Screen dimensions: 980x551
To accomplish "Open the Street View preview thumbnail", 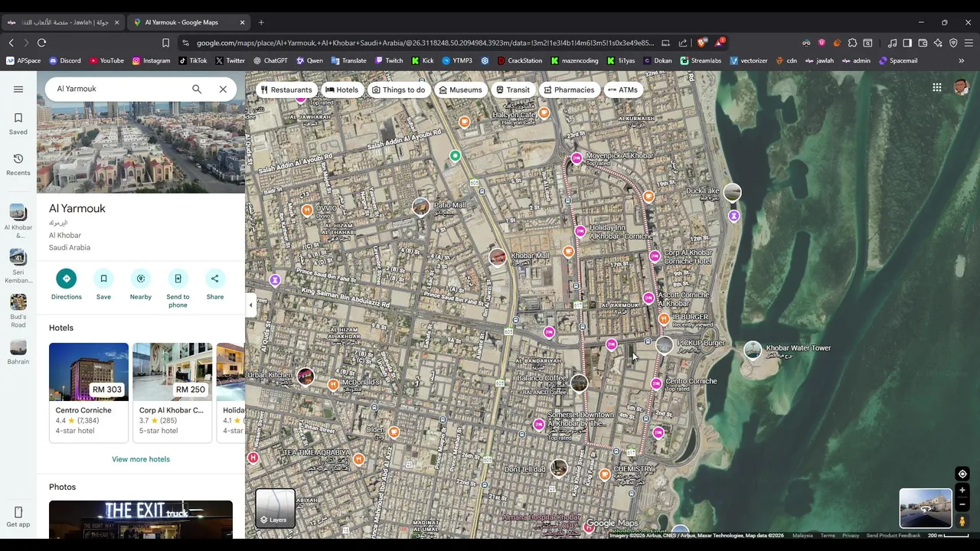I will point(925,508).
